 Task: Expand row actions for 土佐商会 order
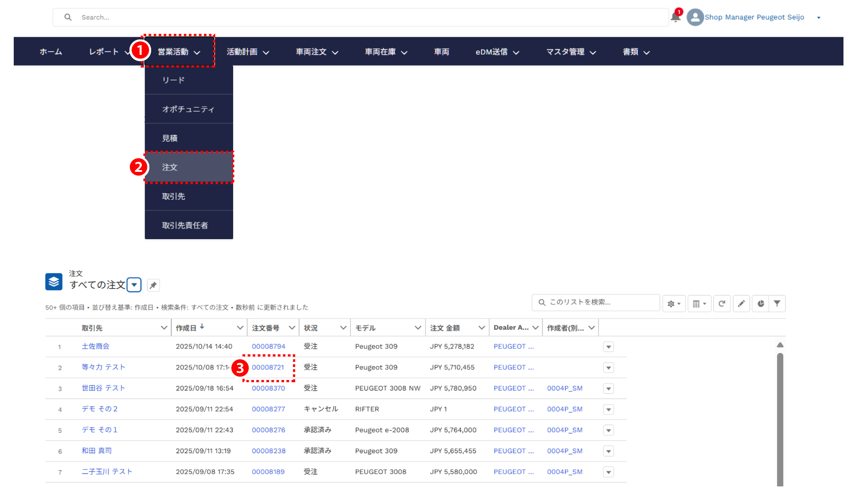point(608,347)
